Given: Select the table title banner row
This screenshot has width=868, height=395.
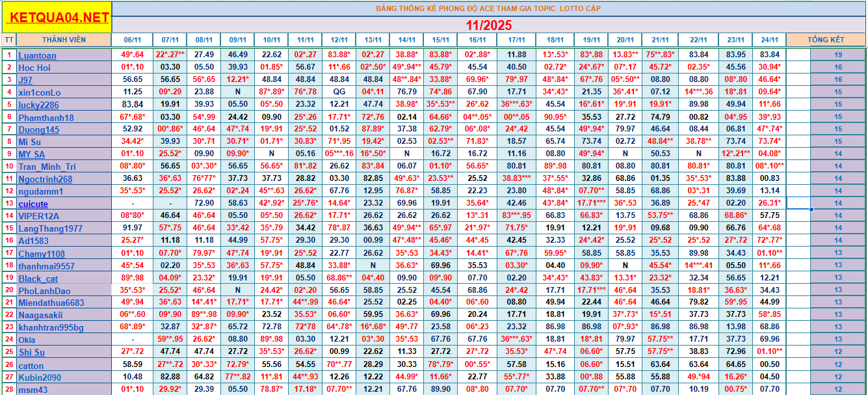Looking at the screenshot, I should pos(488,8).
